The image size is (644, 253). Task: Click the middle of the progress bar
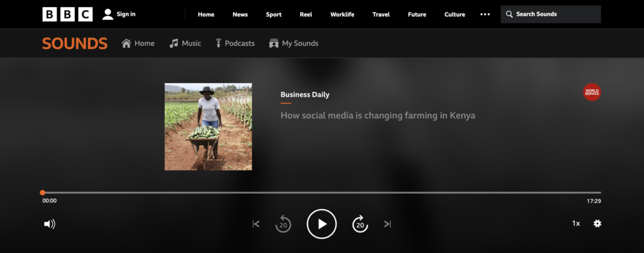click(321, 192)
